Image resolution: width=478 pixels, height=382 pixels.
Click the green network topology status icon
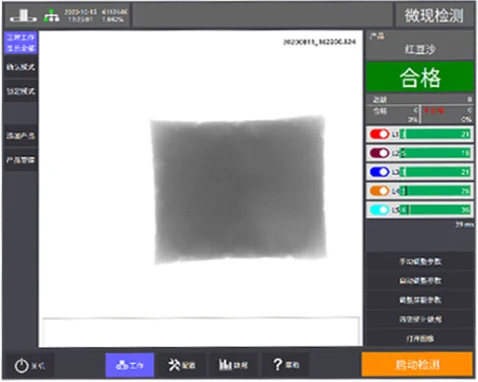point(51,16)
